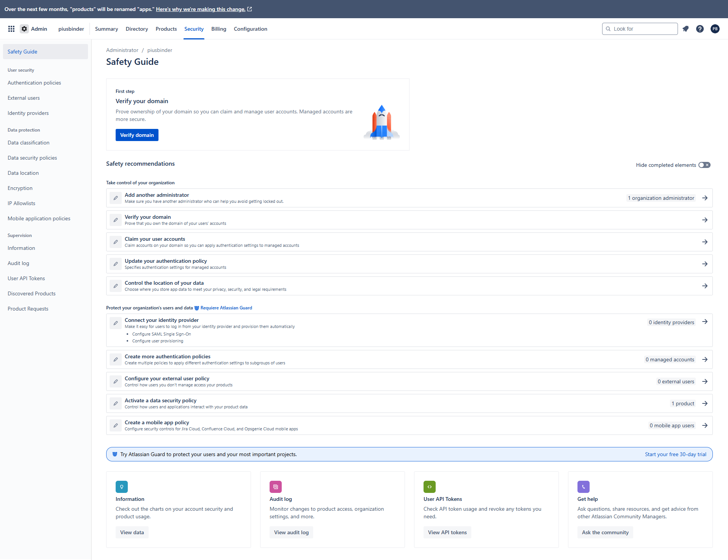This screenshot has width=728, height=560.
Task: Open arrow for Activate a data security policy
Action: click(x=705, y=403)
